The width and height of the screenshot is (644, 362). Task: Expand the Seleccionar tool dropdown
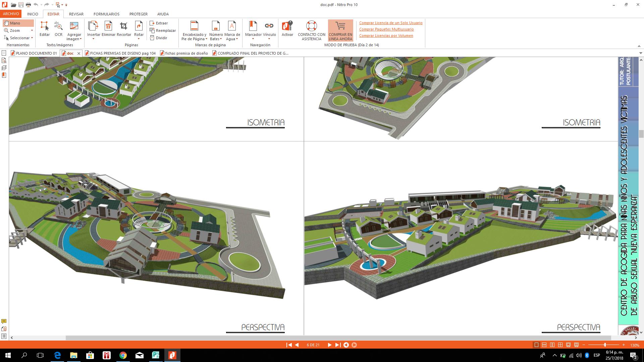(x=32, y=38)
